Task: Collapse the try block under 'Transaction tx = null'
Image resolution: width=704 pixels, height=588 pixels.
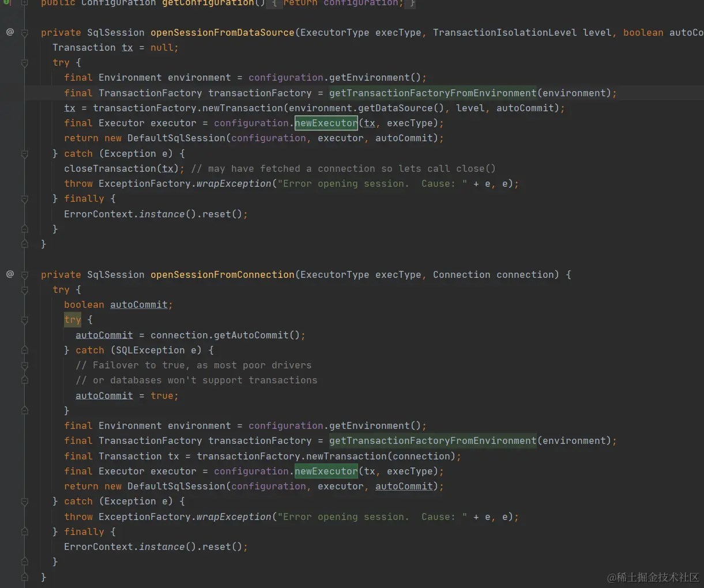Action: (x=25, y=63)
